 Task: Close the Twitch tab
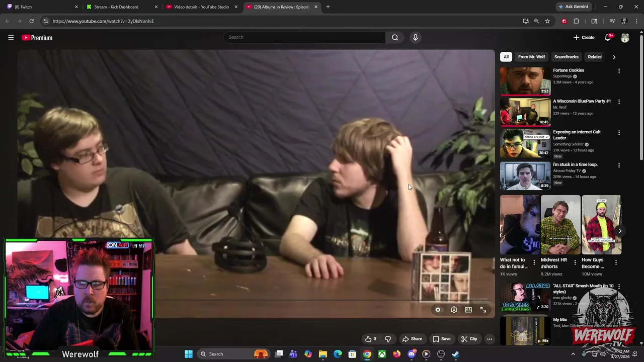(76, 7)
